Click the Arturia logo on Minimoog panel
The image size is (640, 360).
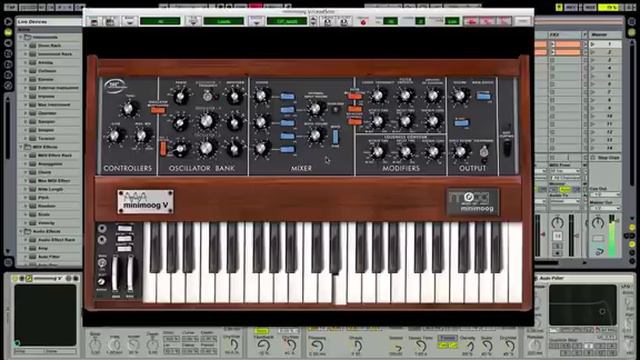[115, 86]
